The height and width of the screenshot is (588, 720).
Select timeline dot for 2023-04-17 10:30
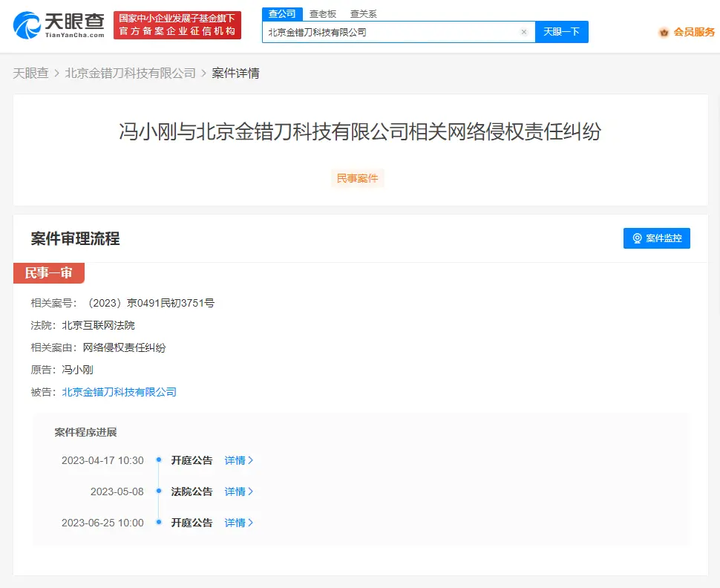click(159, 460)
